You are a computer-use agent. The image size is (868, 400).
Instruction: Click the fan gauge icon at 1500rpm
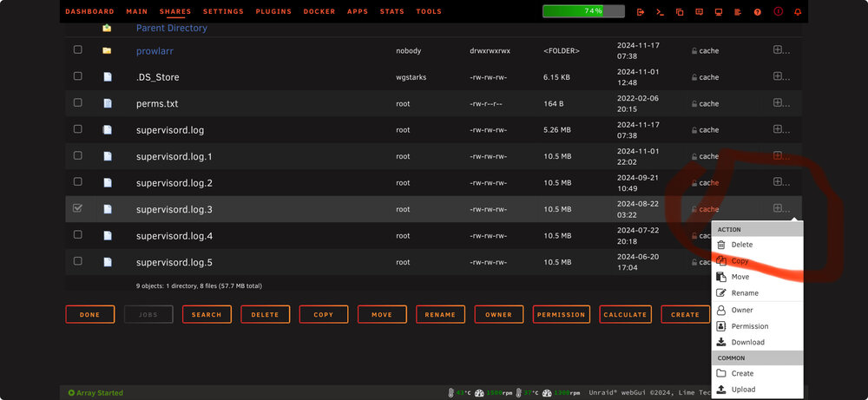(479, 393)
